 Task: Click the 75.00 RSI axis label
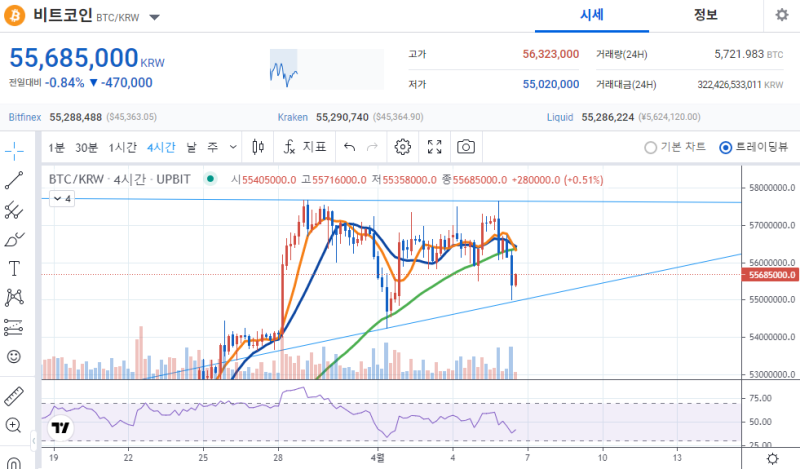tap(760, 398)
